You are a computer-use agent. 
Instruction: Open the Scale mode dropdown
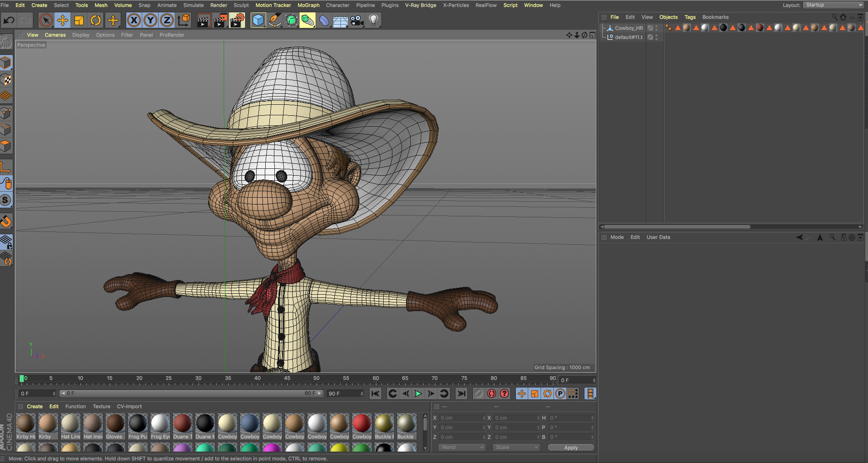coord(516,447)
